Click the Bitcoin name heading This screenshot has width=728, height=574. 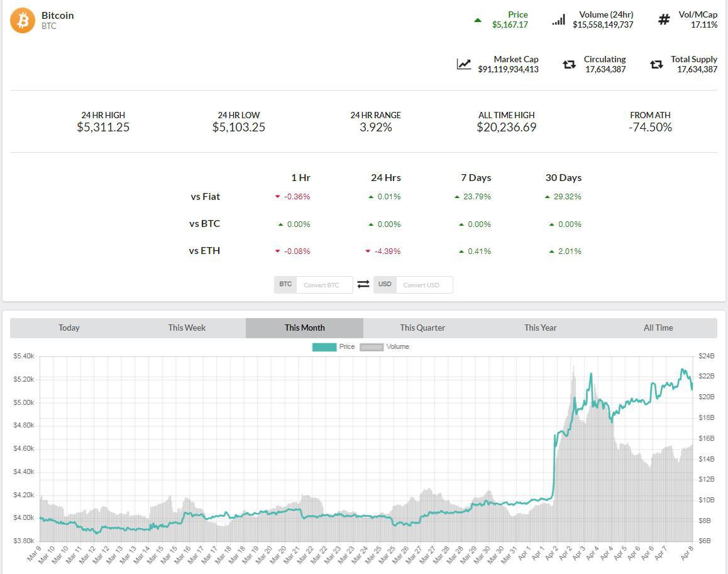(x=58, y=15)
